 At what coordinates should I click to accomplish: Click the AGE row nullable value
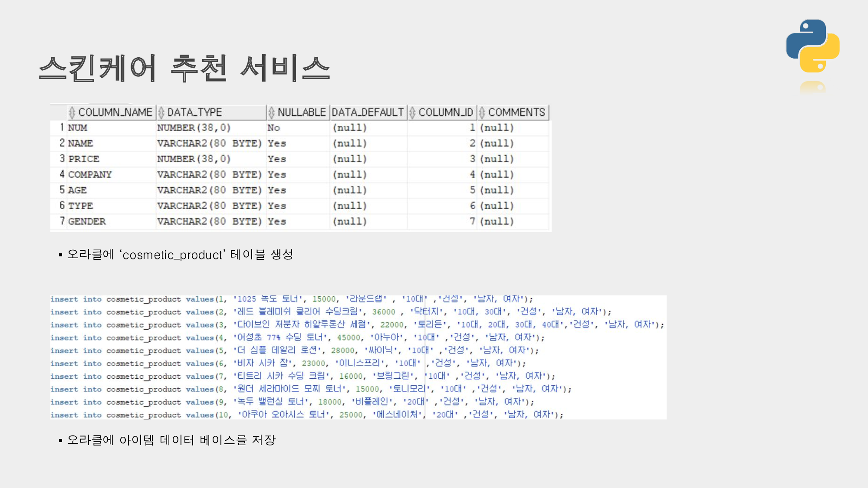pyautogui.click(x=276, y=190)
